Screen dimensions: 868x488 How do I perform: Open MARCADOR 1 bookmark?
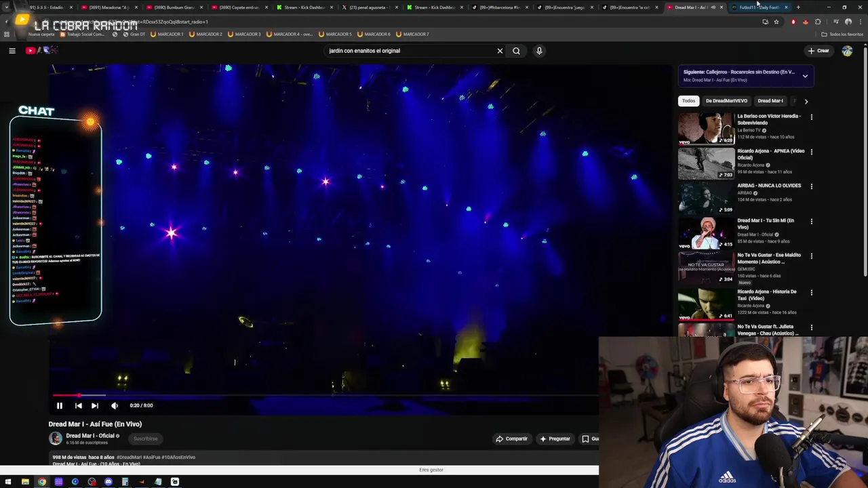click(x=166, y=34)
